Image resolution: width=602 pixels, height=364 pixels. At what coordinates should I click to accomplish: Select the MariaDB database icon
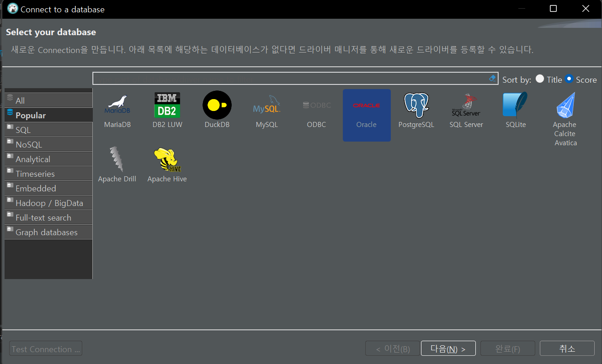point(117,110)
